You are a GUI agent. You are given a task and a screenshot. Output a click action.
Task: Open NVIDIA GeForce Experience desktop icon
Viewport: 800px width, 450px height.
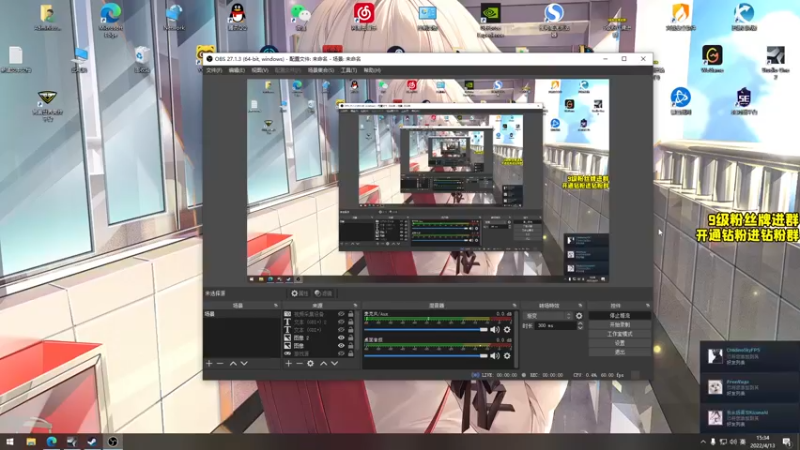[x=490, y=19]
